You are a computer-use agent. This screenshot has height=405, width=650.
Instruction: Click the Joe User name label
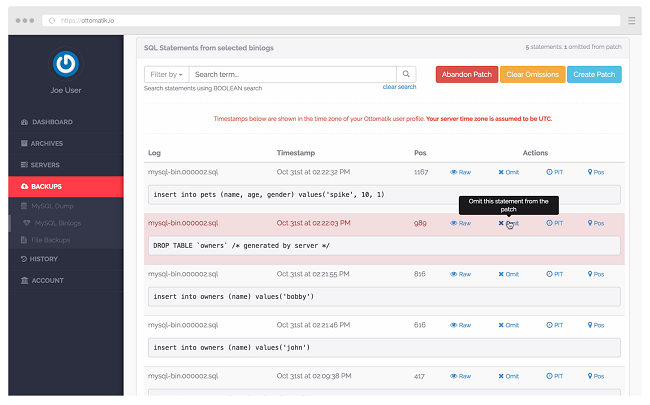[66, 90]
